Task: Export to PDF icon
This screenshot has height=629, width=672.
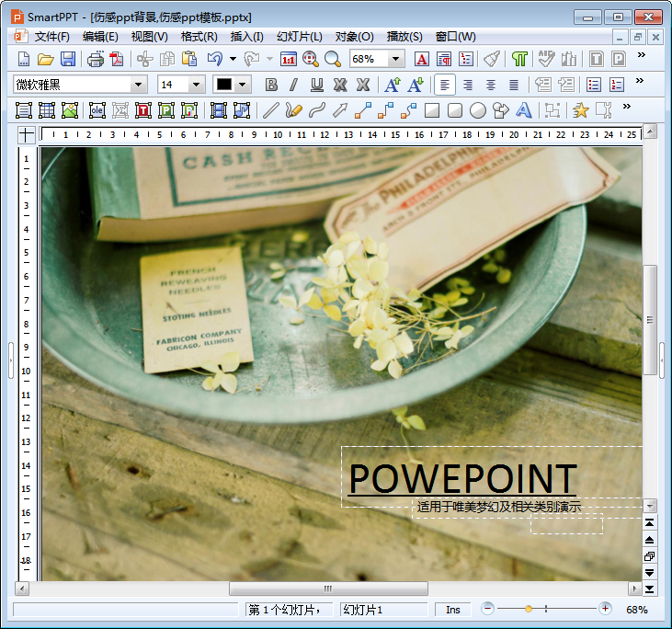Action: pyautogui.click(x=117, y=59)
